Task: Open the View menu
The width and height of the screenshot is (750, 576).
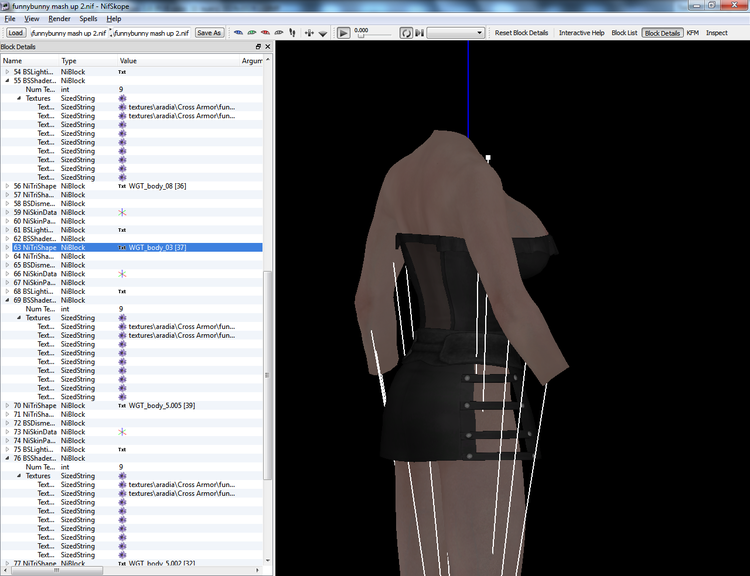Action: pyautogui.click(x=32, y=19)
